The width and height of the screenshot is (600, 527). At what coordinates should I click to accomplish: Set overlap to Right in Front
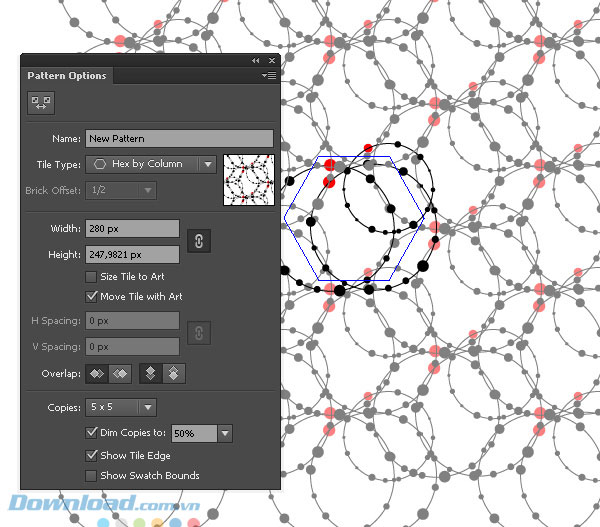[120, 374]
